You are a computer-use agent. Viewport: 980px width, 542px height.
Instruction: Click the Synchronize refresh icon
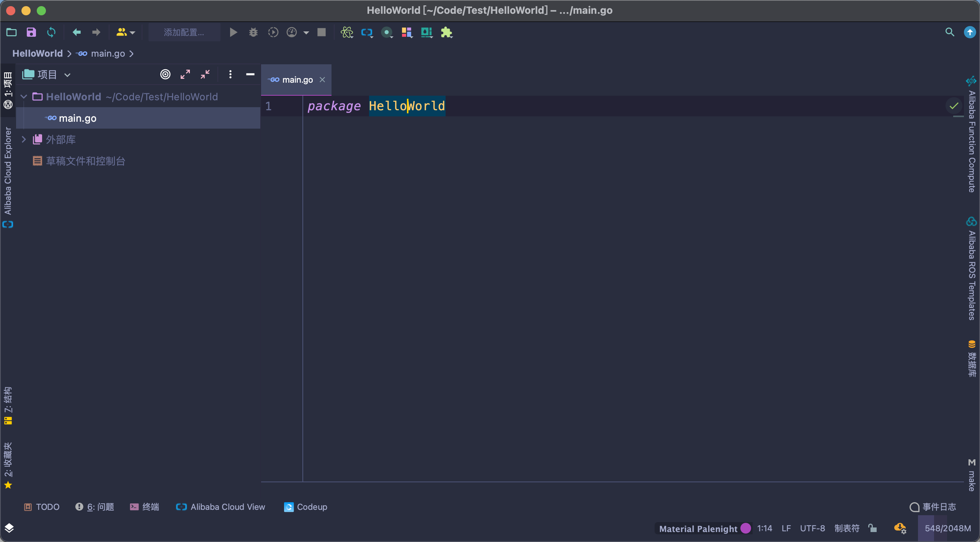tap(51, 32)
